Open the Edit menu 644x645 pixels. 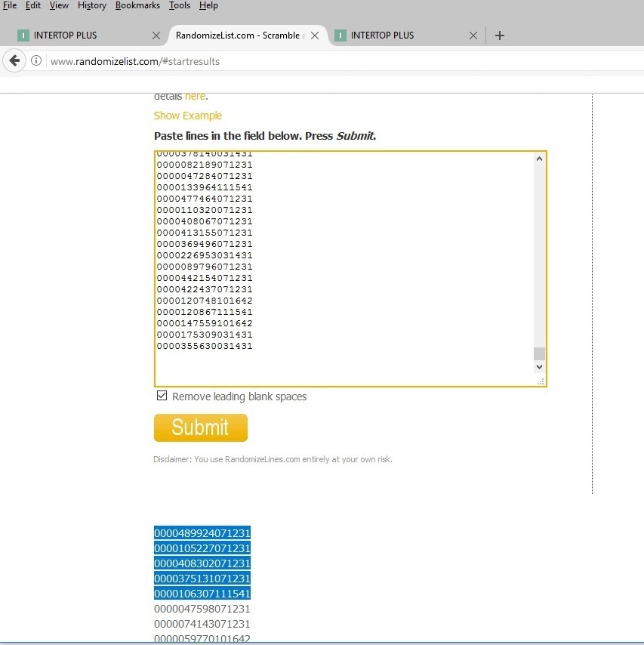33,6
